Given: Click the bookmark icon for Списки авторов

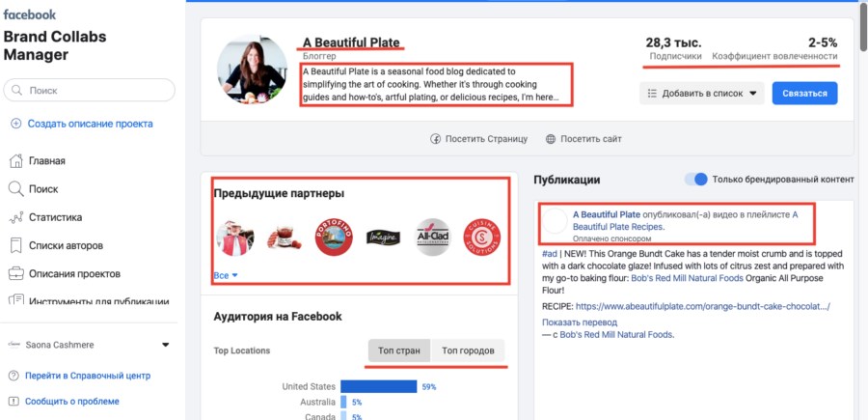Looking at the screenshot, I should tap(15, 245).
